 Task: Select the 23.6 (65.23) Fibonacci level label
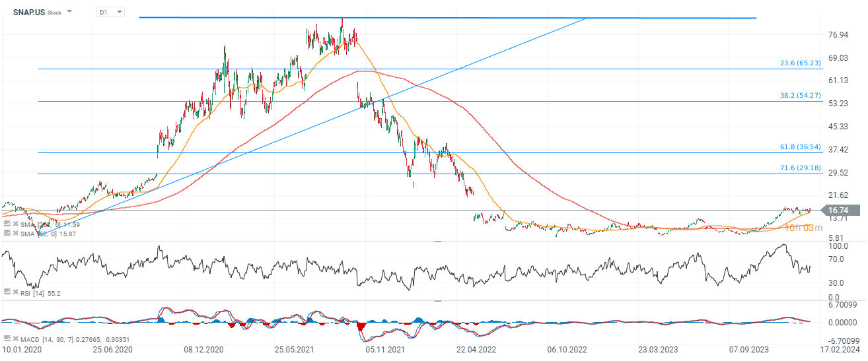801,63
